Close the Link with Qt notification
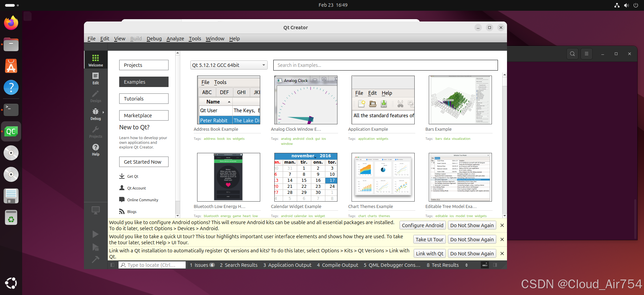644x295 pixels. (502, 254)
